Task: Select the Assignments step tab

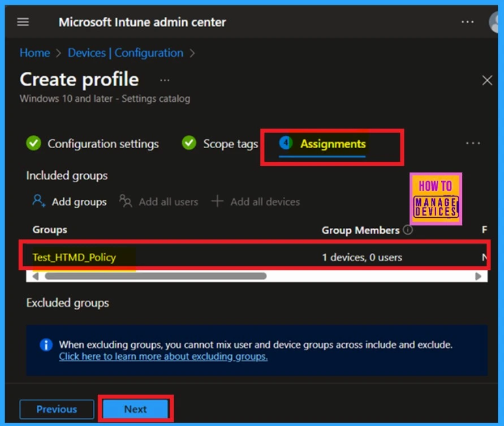Action: [322, 144]
